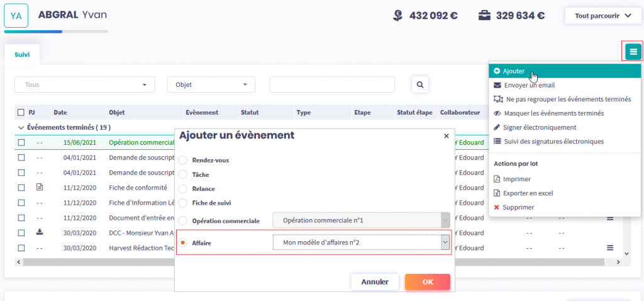Click the download icon on the DCC row

pyautogui.click(x=39, y=232)
